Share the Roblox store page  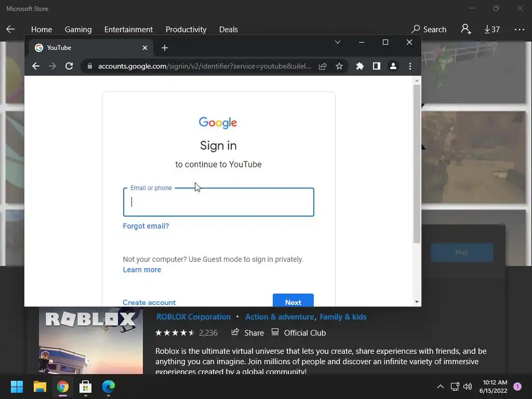247,333
